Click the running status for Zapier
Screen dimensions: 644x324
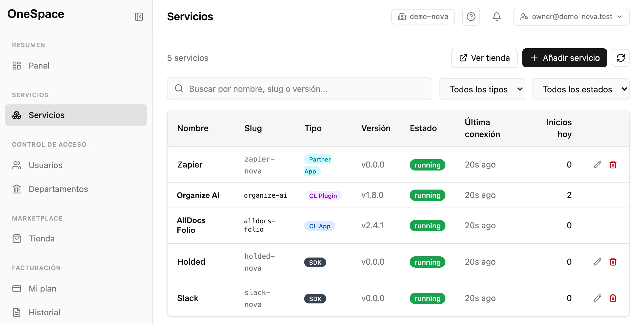[x=428, y=165]
